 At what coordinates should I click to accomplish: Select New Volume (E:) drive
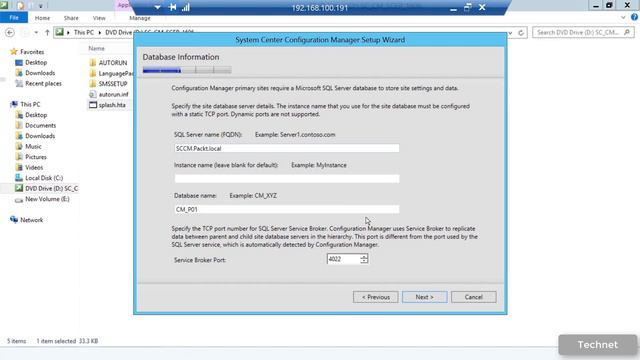47,199
